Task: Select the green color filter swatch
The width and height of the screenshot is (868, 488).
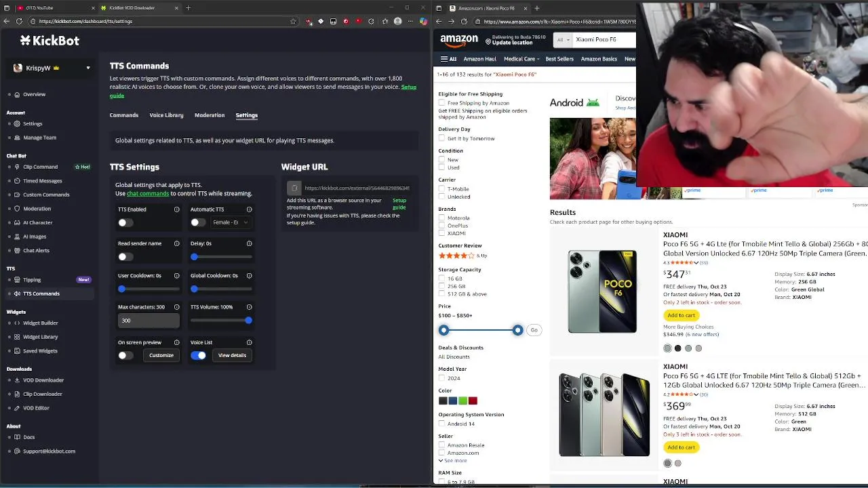Action: pos(462,401)
